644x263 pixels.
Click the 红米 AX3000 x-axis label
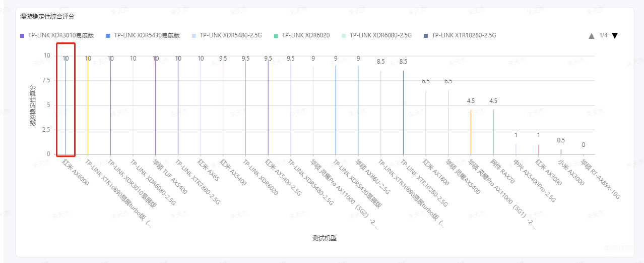click(549, 172)
